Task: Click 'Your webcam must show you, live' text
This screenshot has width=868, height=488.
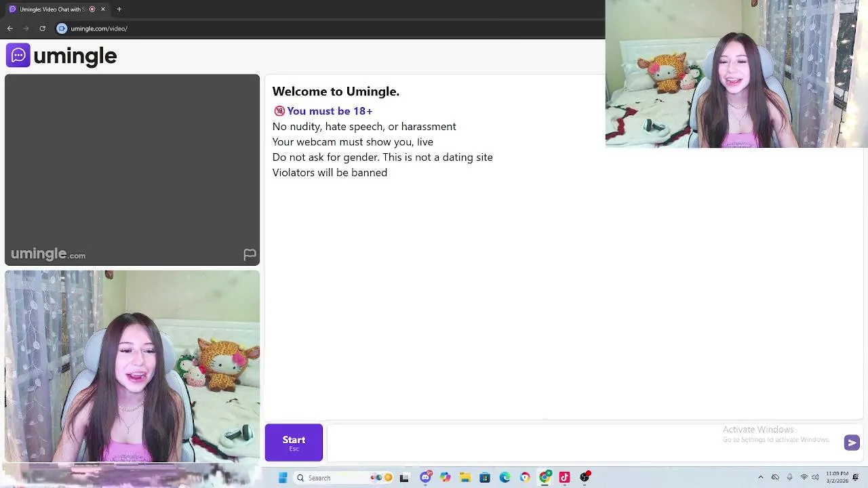Action: click(353, 142)
